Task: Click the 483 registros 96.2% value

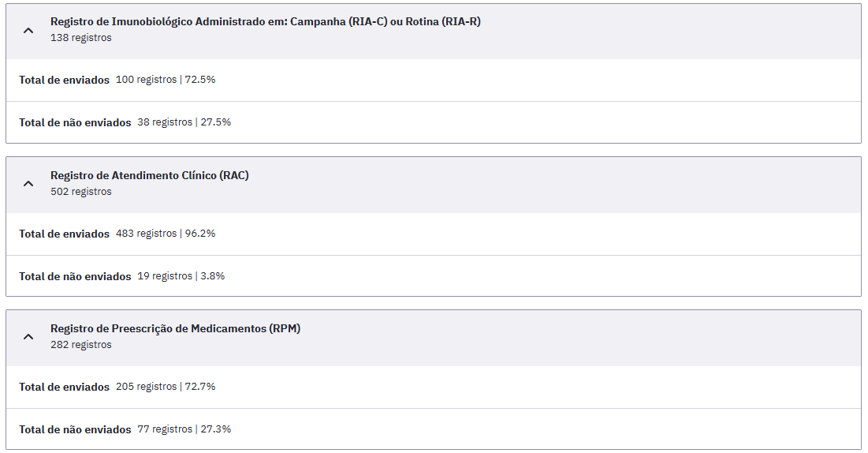Action: 166,234
